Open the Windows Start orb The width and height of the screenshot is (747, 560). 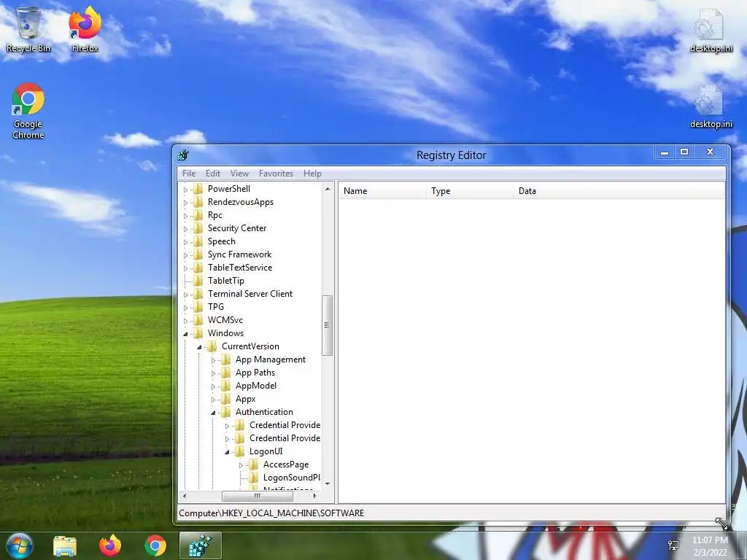point(20,545)
